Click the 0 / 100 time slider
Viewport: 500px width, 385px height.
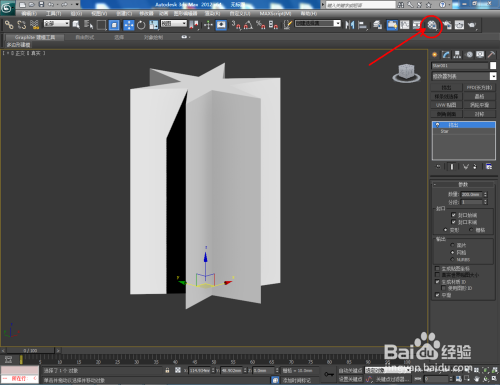tap(30, 350)
